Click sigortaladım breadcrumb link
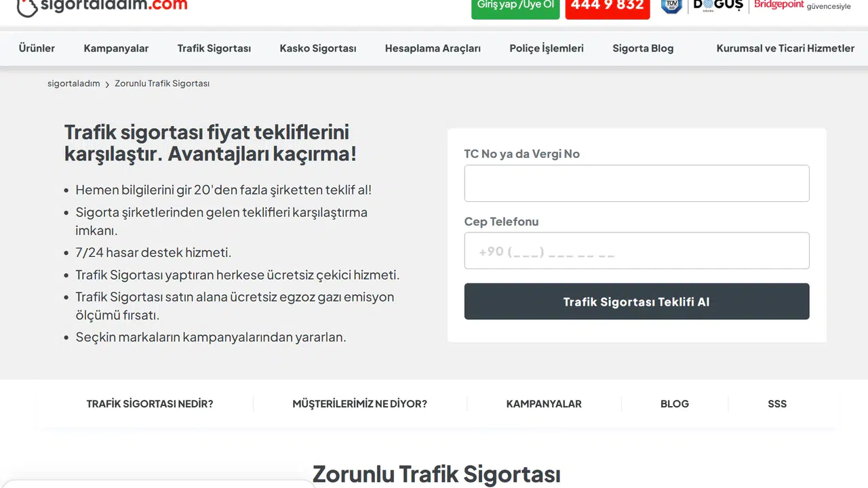The width and height of the screenshot is (868, 488). [73, 83]
